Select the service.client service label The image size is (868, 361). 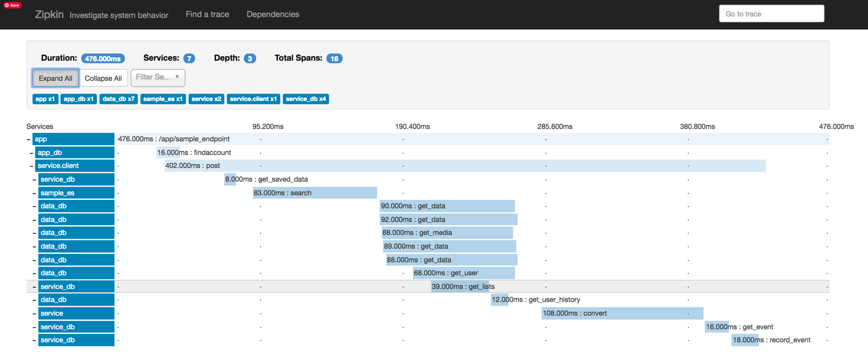pyautogui.click(x=75, y=166)
